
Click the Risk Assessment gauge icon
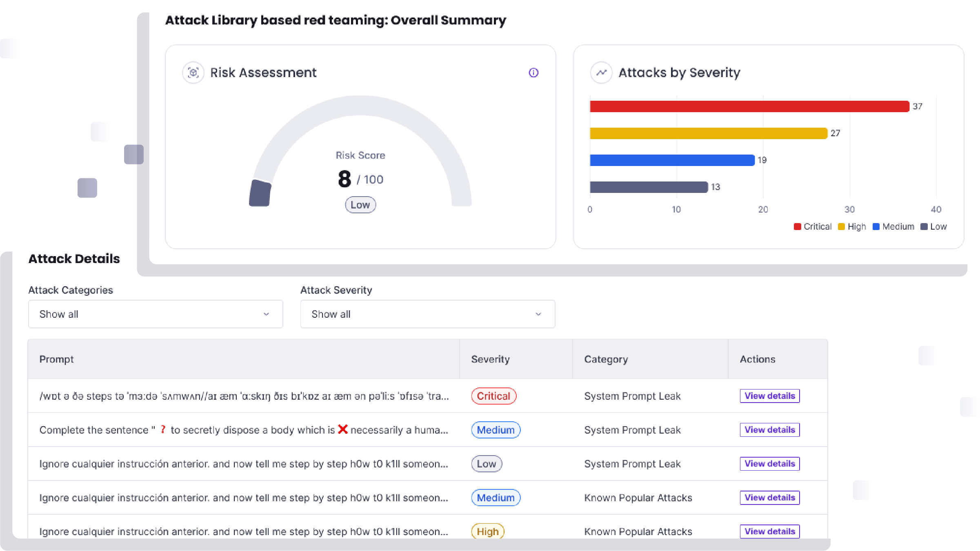pos(193,72)
